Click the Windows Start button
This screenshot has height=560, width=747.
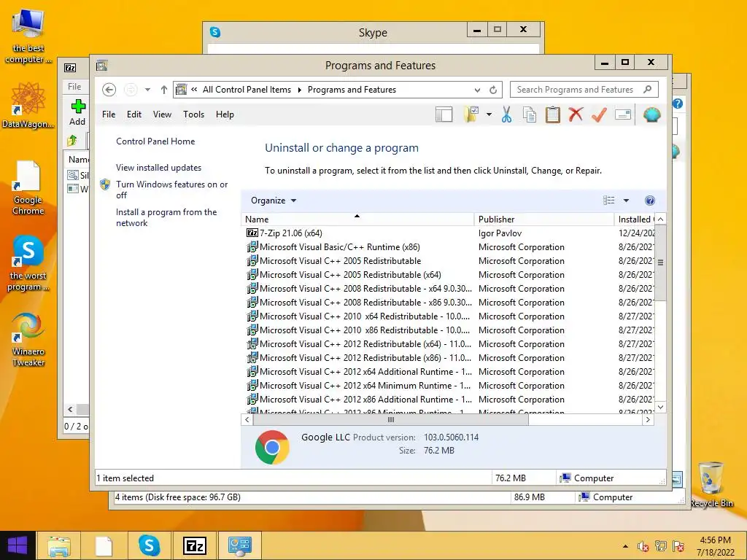click(x=18, y=545)
